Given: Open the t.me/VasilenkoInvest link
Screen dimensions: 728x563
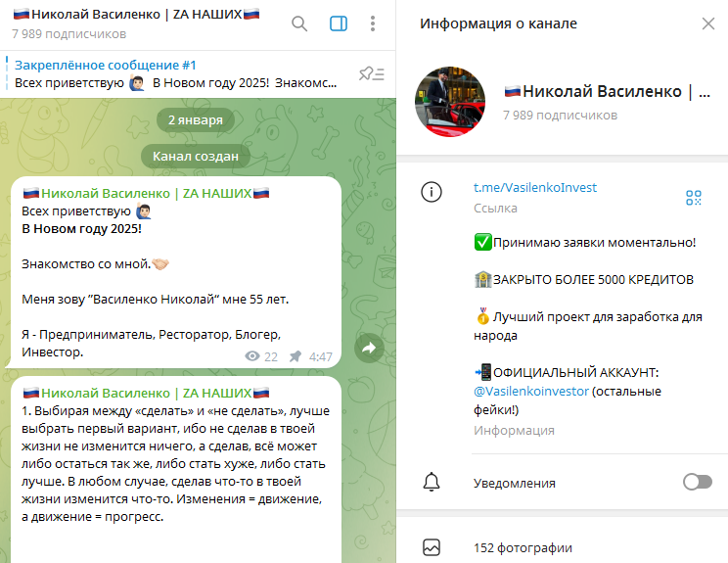Looking at the screenshot, I should pyautogui.click(x=535, y=188).
